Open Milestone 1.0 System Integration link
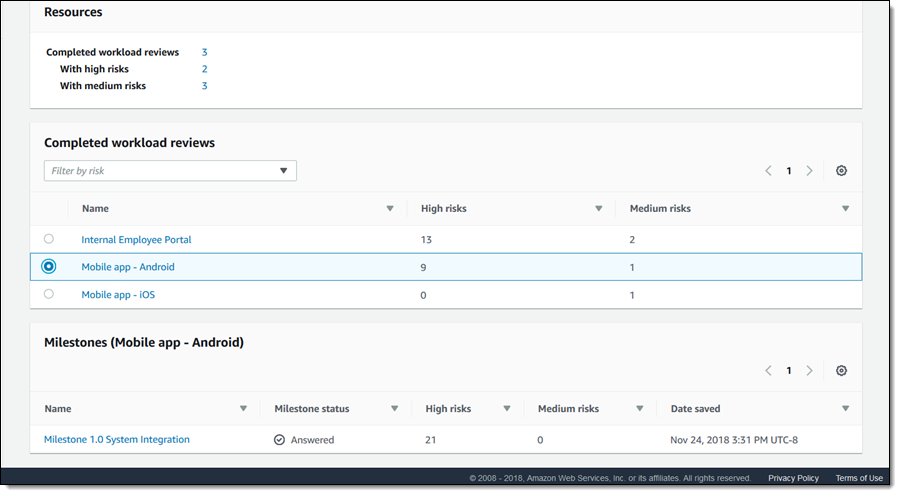Image resolution: width=900 pixels, height=495 pixels. tap(117, 439)
